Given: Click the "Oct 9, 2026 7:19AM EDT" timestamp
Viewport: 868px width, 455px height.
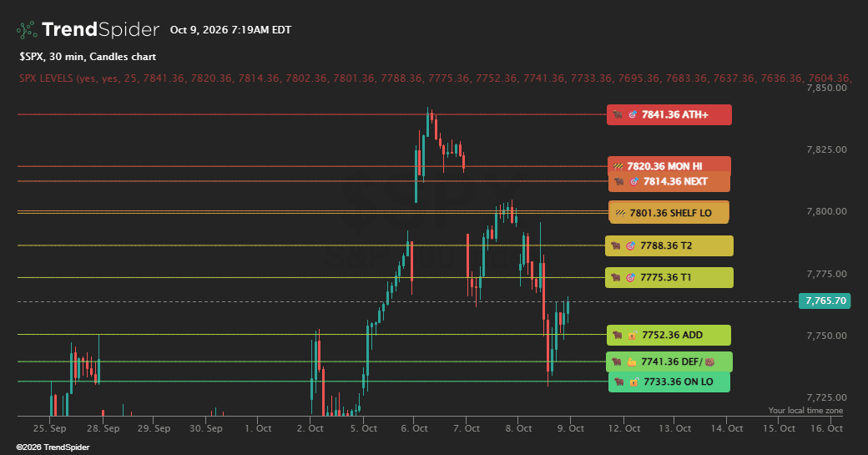Looking at the screenshot, I should click(x=231, y=30).
